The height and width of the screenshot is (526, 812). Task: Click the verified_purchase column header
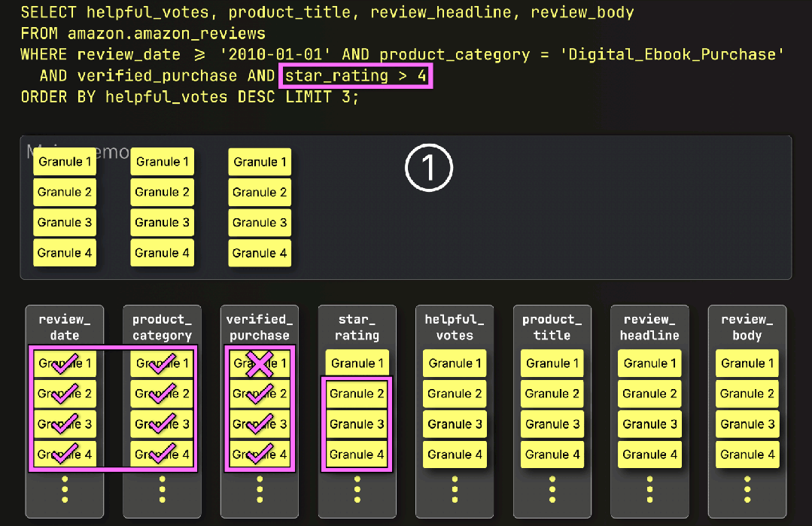tap(260, 327)
